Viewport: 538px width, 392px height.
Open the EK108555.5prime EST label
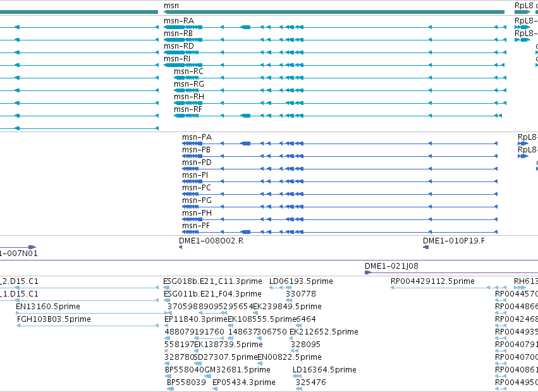pos(262,319)
